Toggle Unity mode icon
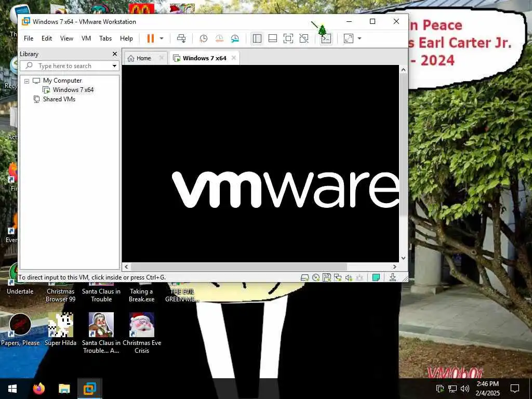Image resolution: width=532 pixels, height=399 pixels. pos(304,38)
